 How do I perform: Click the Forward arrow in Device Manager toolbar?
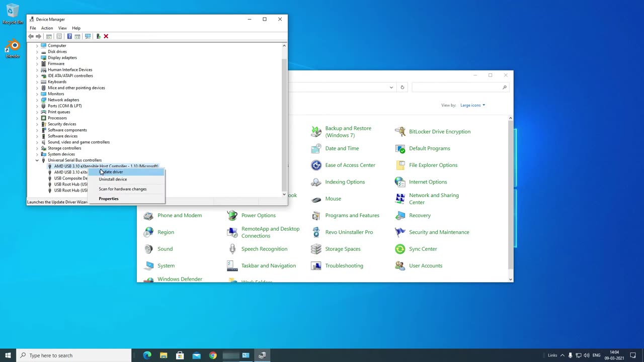tap(38, 36)
